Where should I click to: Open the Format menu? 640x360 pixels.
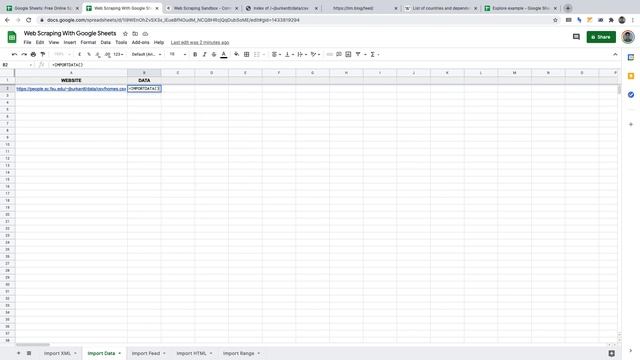coord(88,42)
